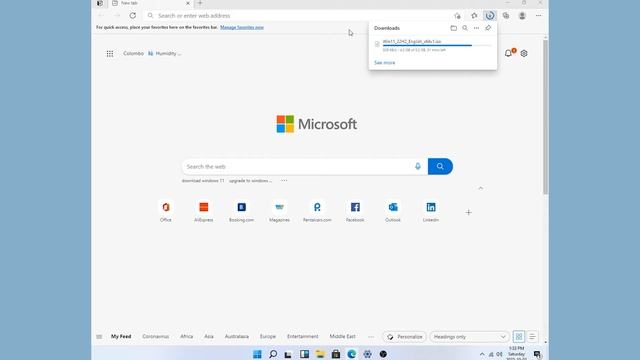The width and height of the screenshot is (640, 360).
Task: Click download windows 11 suggestion
Action: coord(203,180)
